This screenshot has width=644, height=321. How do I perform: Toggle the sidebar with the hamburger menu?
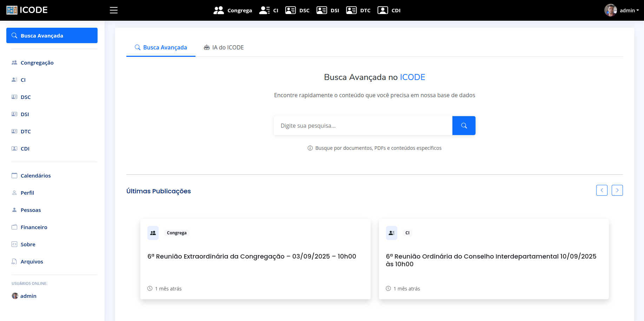[113, 10]
